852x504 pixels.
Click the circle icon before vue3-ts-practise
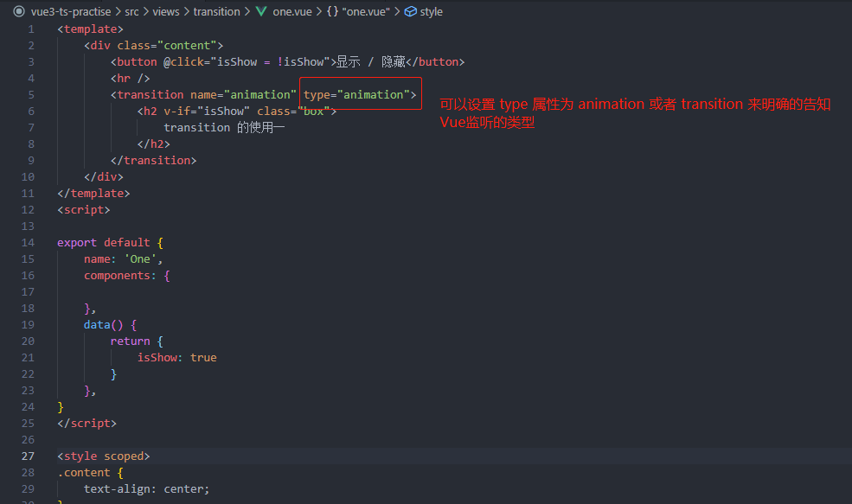[19, 11]
